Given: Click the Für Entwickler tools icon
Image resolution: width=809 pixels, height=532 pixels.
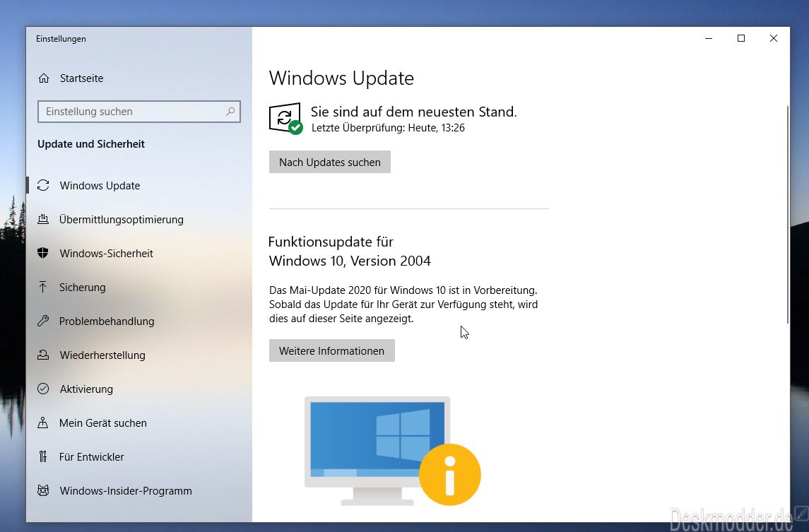Looking at the screenshot, I should tap(43, 456).
